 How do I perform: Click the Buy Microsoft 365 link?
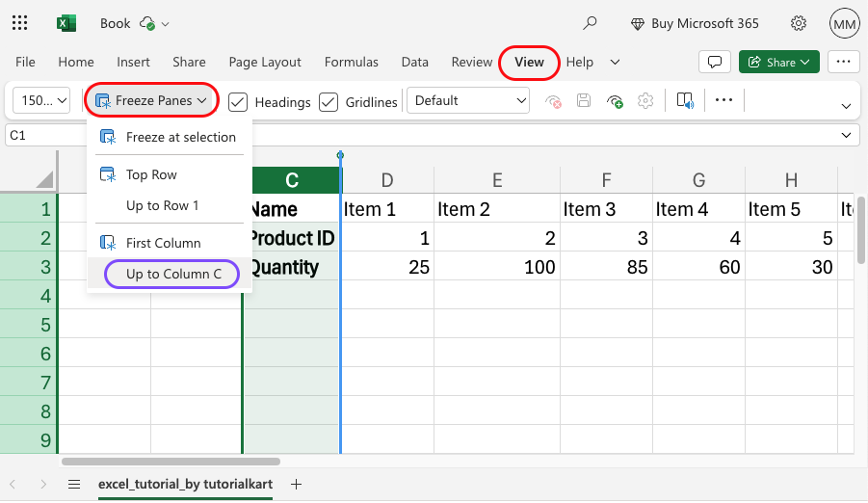tap(705, 24)
